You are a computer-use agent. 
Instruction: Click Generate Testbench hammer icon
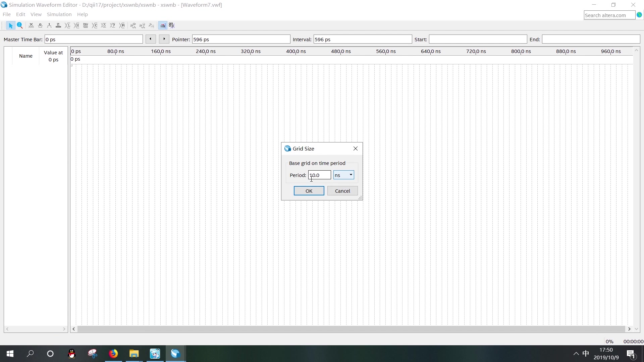point(151,25)
